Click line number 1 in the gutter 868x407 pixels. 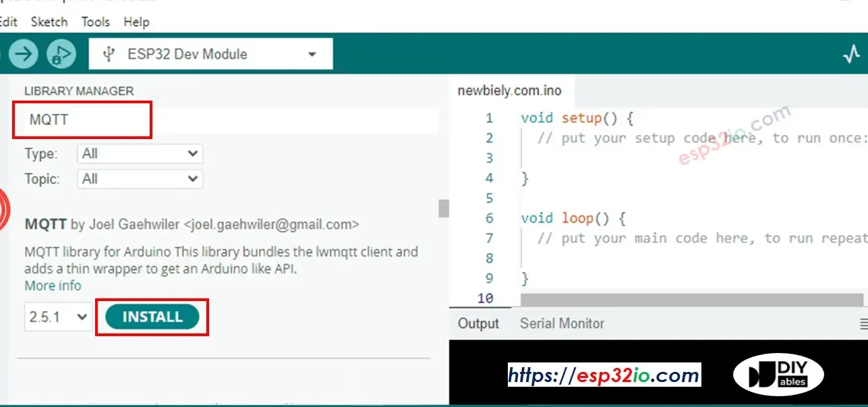tap(489, 118)
